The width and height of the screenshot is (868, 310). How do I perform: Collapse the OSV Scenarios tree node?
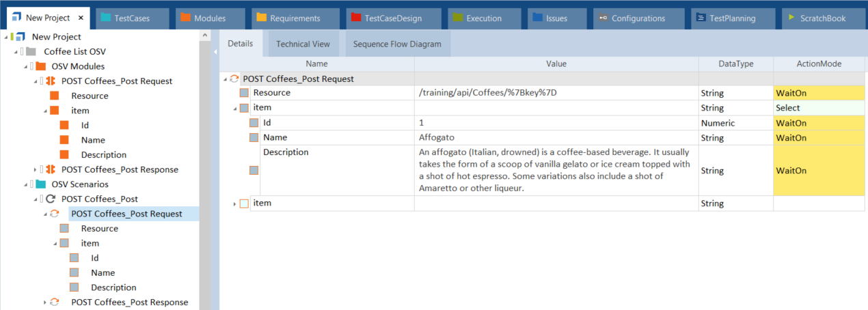click(x=26, y=184)
